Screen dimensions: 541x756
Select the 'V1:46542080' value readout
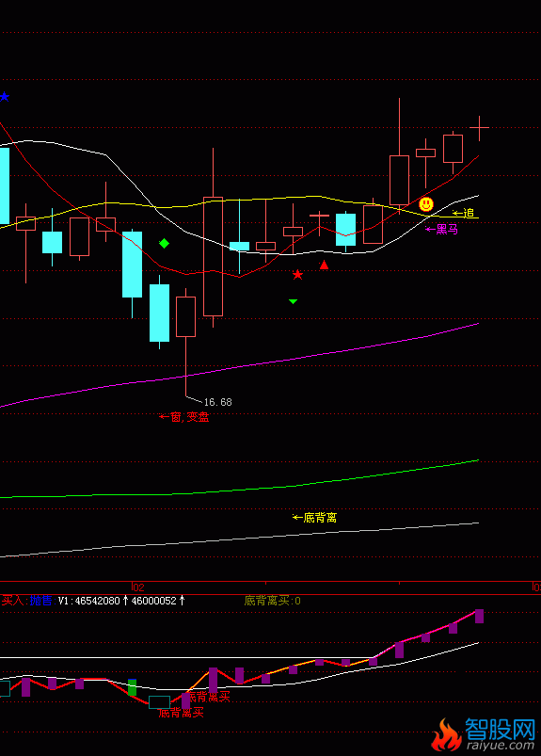point(89,601)
